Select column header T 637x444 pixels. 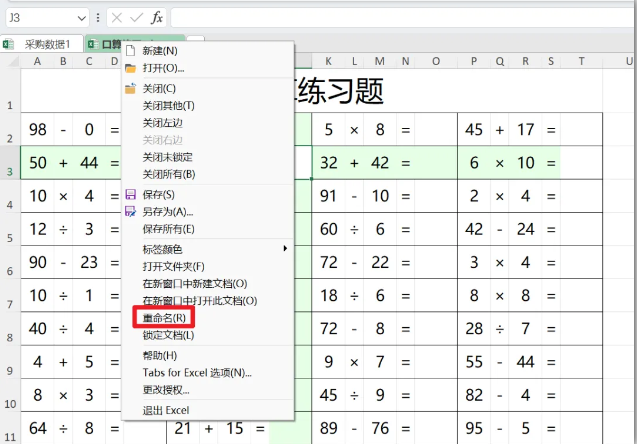[x=579, y=62]
